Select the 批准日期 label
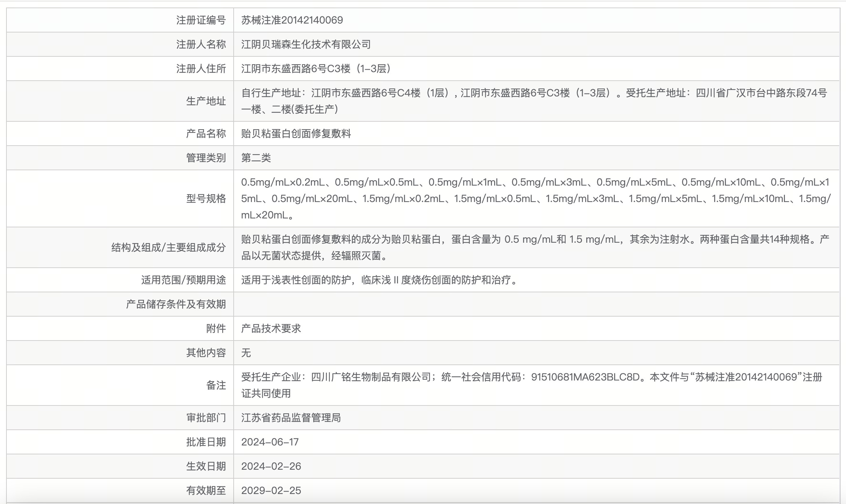The width and height of the screenshot is (846, 504). click(206, 442)
